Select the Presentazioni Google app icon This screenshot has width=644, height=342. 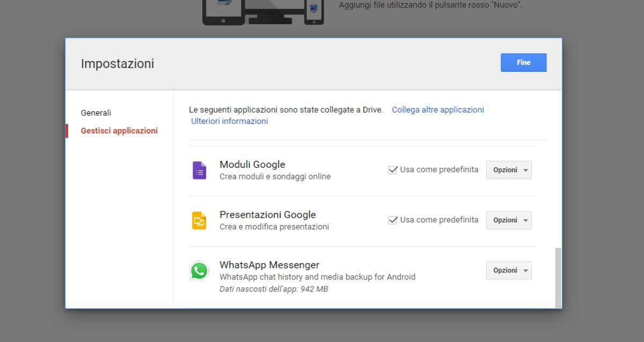(x=200, y=220)
